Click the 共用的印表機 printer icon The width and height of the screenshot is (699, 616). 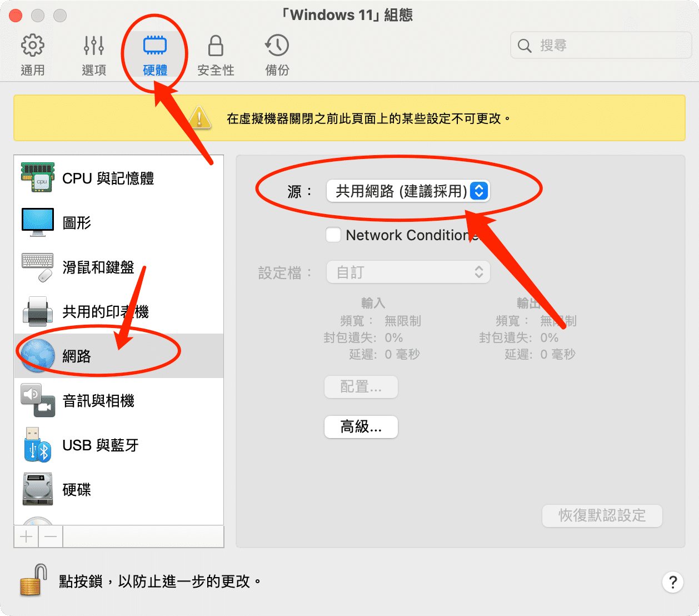click(x=38, y=311)
